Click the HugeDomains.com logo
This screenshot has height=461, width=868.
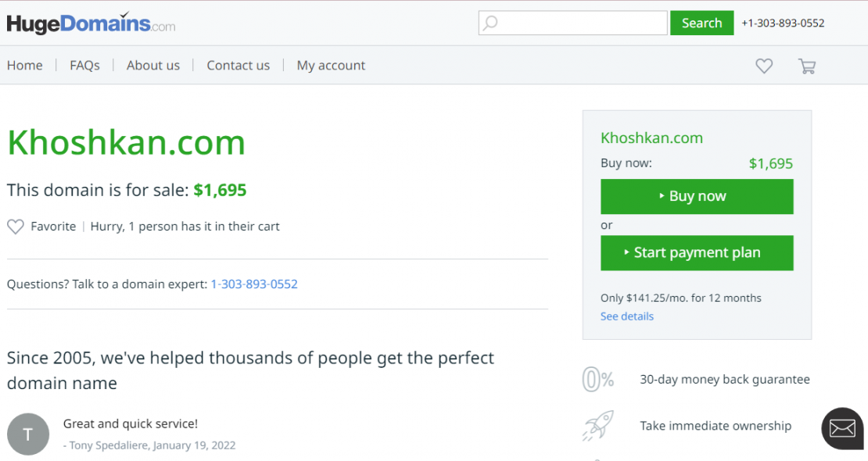click(91, 23)
